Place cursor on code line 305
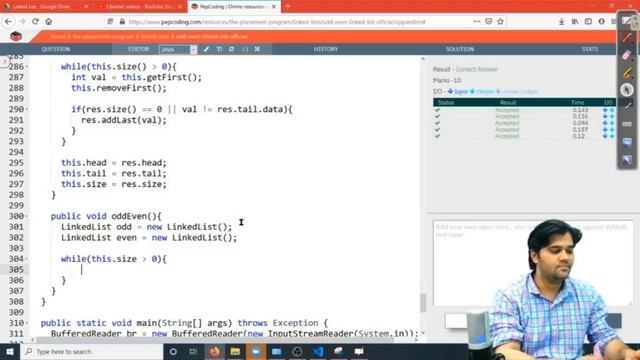Viewport: 640px width, 360px height. [x=224, y=269]
